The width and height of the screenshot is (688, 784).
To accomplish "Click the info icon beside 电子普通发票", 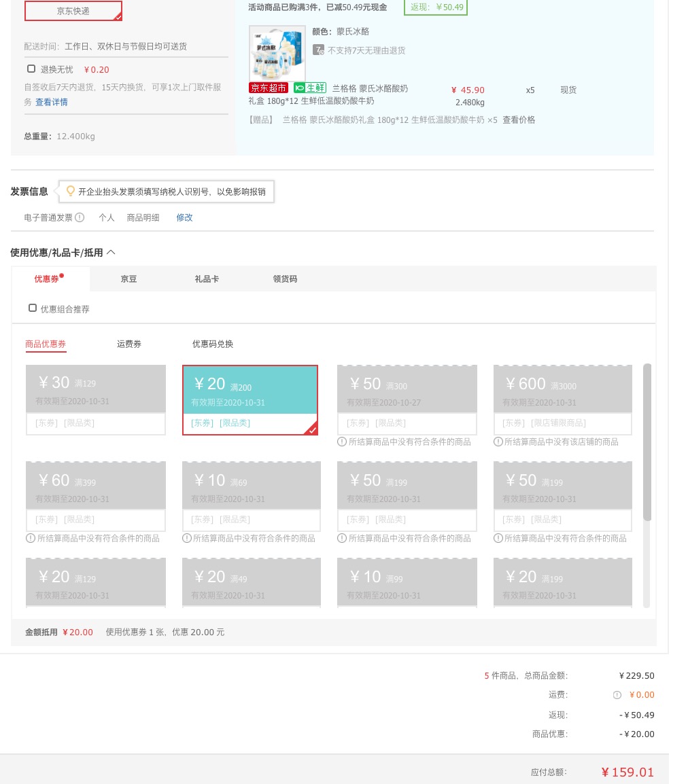I will [80, 217].
